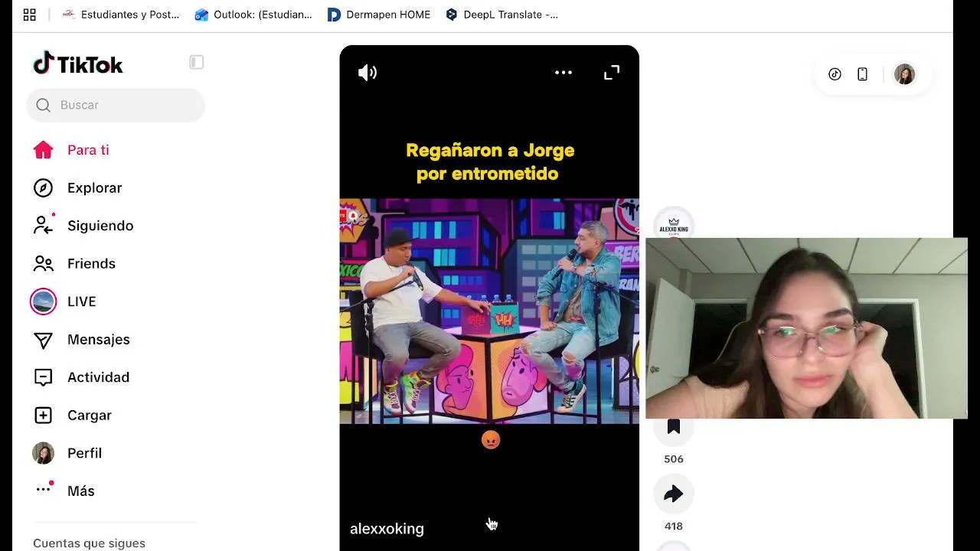This screenshot has width=980, height=551.
Task: Focus the Buscar search field
Action: pyautogui.click(x=116, y=105)
